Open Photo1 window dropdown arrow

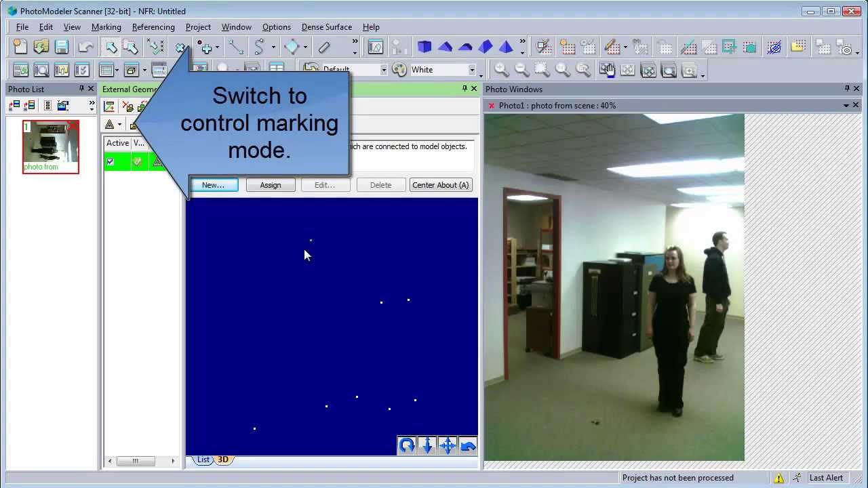click(x=846, y=106)
